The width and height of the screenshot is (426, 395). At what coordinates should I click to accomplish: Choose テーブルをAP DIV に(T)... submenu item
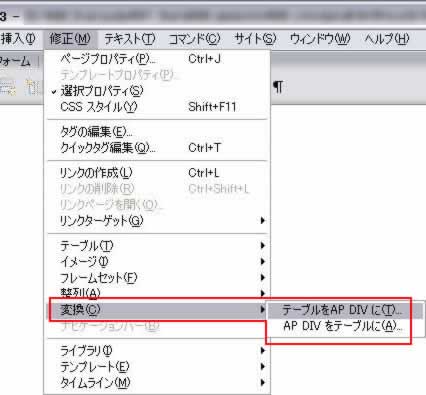click(345, 310)
